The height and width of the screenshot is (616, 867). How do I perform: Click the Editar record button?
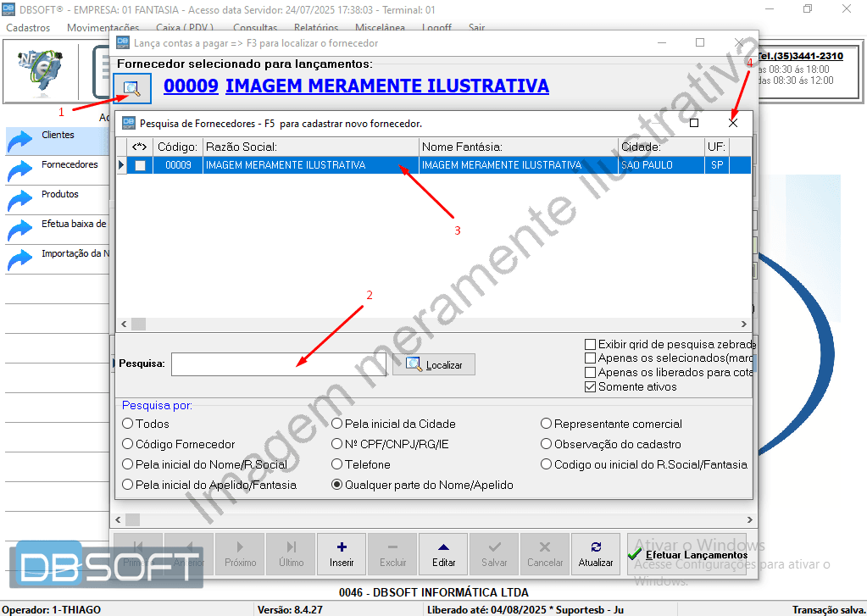[443, 554]
